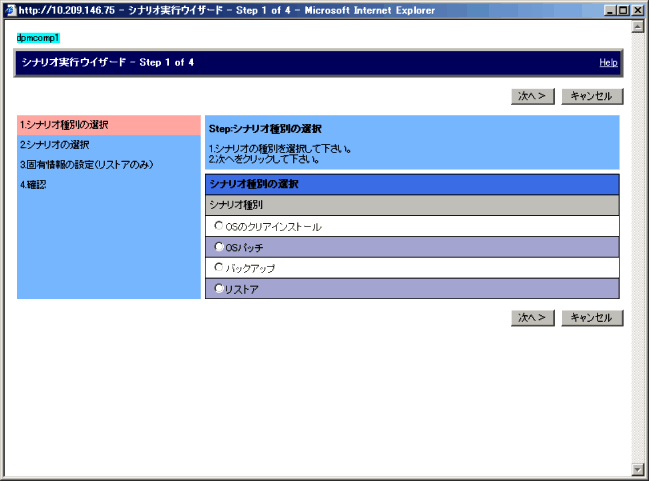Click the シナリオ種別 column header

(412, 205)
